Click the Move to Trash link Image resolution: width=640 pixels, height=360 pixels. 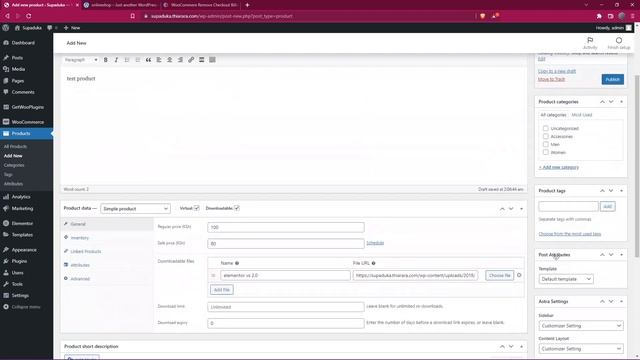551,79
